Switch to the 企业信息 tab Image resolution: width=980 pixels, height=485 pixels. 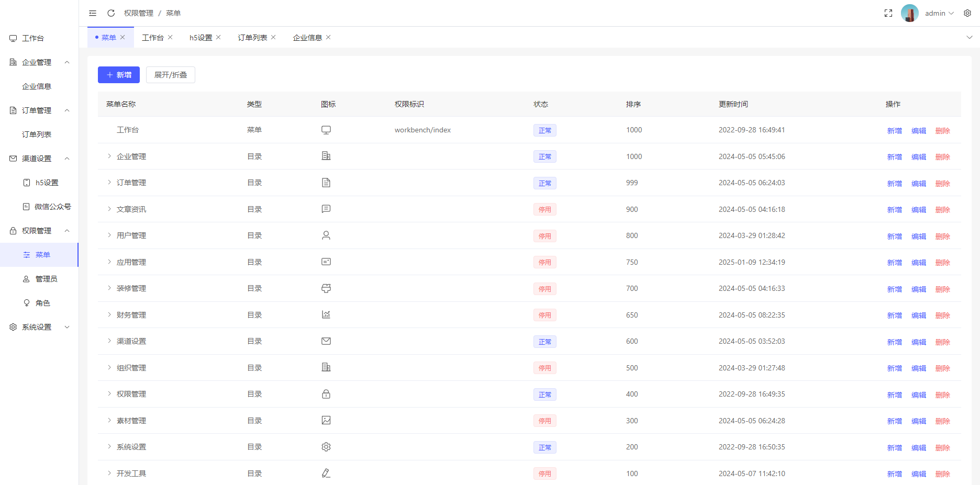[307, 38]
